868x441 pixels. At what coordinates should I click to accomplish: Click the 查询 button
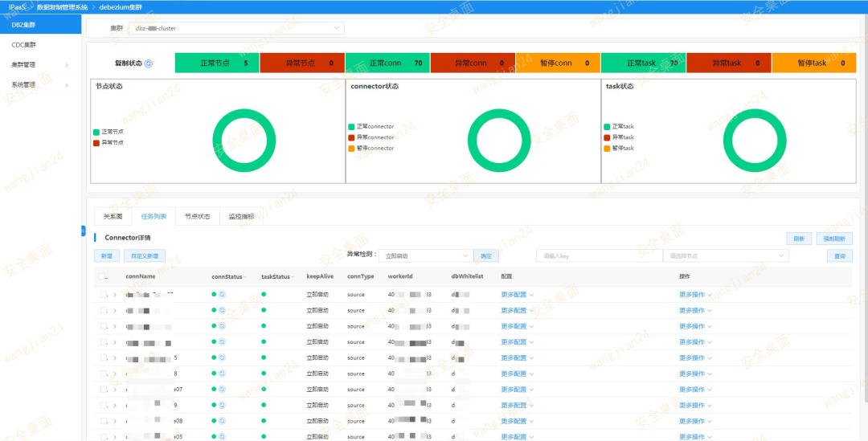(840, 255)
